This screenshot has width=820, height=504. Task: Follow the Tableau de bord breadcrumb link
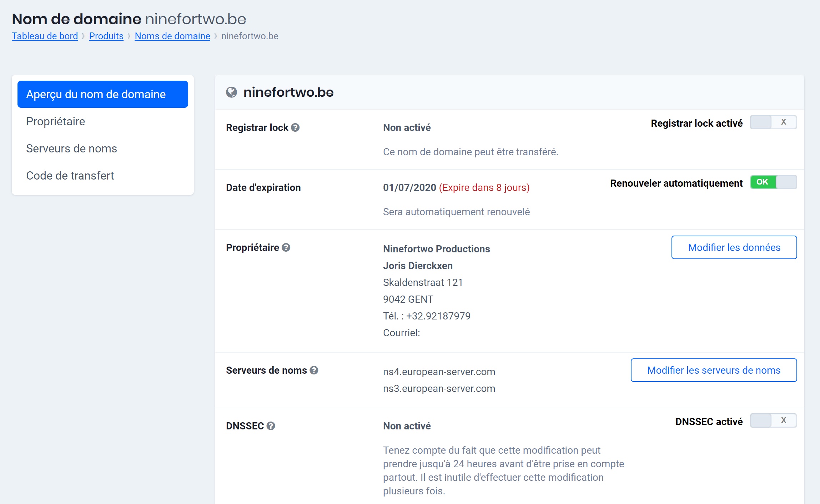(45, 36)
